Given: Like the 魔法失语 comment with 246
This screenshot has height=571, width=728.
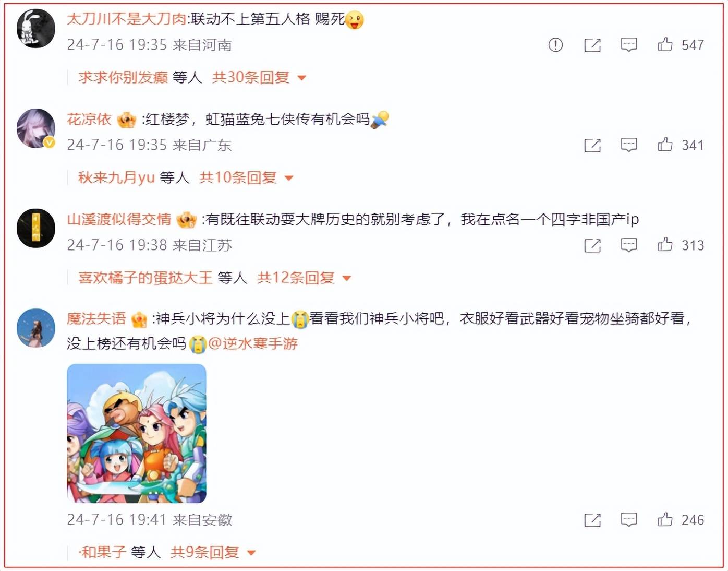Looking at the screenshot, I should [665, 519].
